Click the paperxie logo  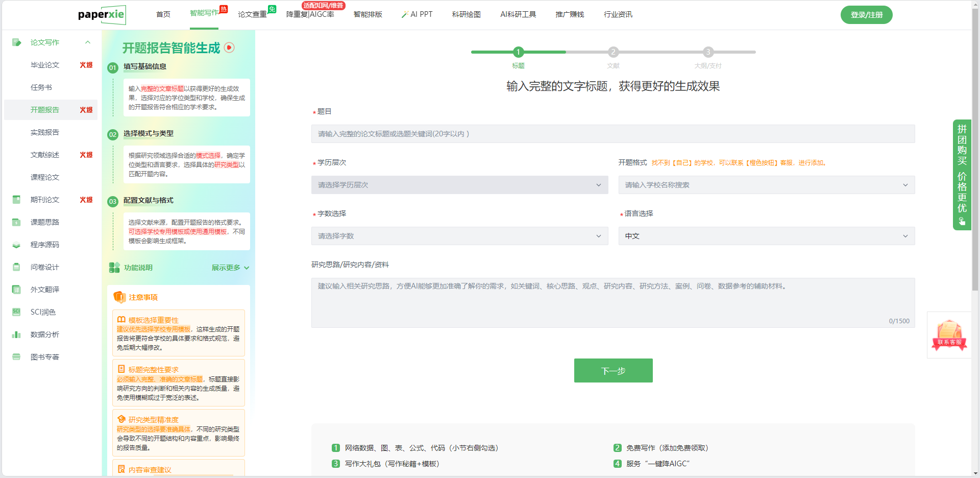(x=102, y=15)
